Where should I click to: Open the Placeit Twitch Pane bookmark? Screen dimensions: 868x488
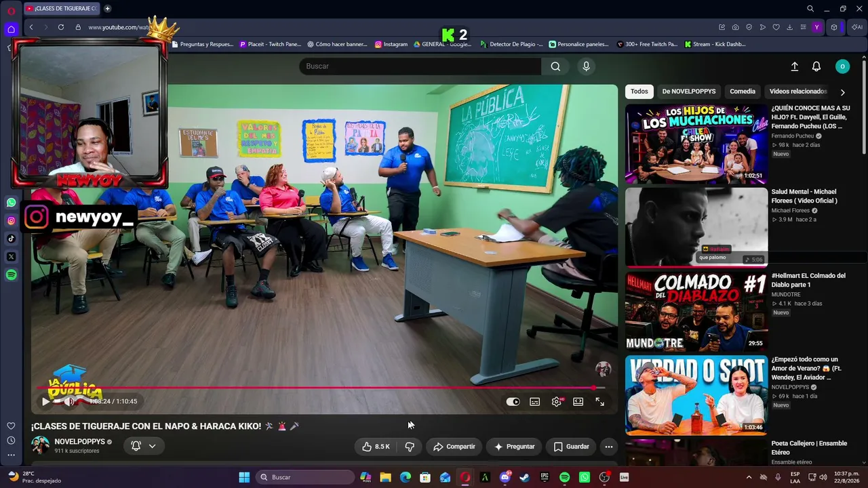click(x=270, y=45)
